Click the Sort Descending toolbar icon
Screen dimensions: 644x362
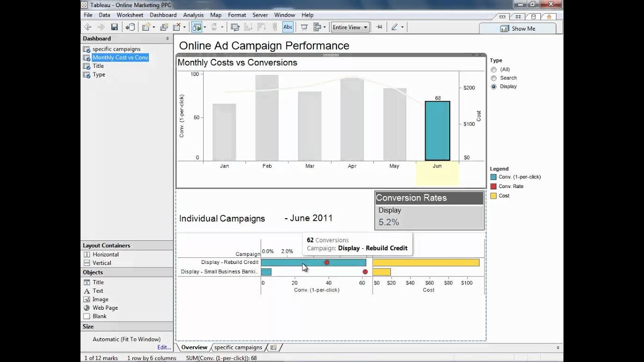[262, 27]
